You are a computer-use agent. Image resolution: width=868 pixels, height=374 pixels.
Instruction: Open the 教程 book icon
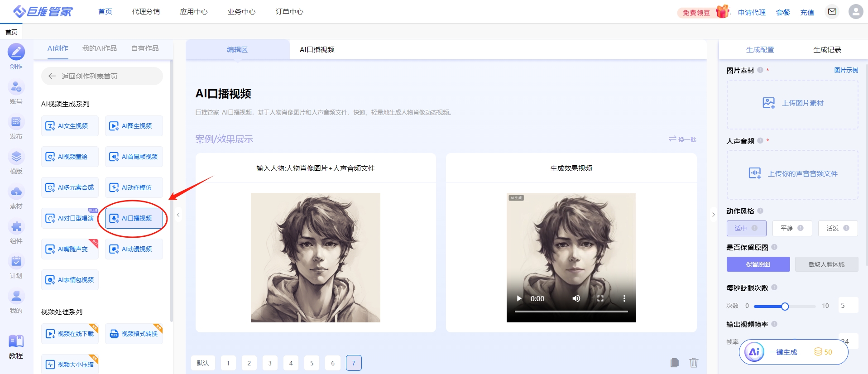pos(16,341)
